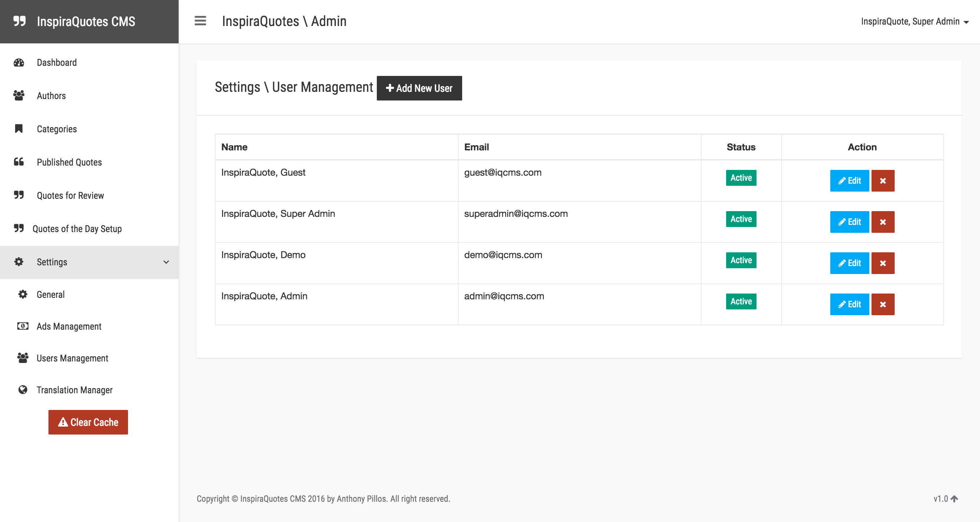Delete the Demo user with red X
Image resolution: width=980 pixels, height=522 pixels.
click(x=883, y=263)
